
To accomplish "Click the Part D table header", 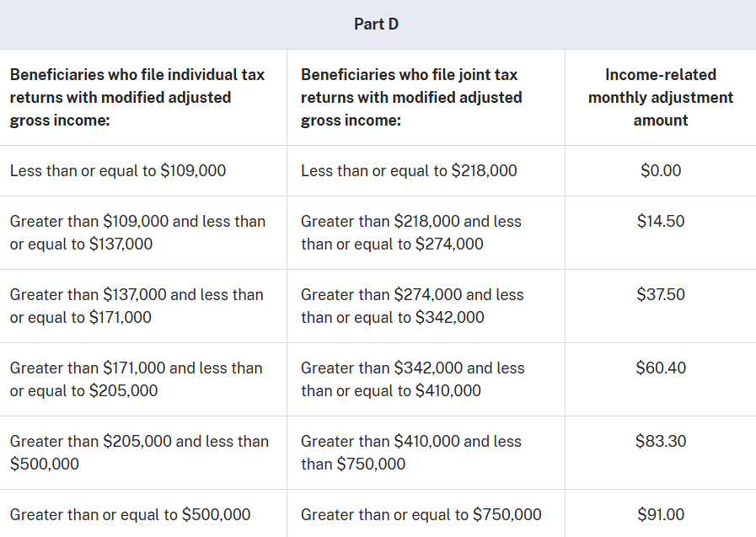I will pyautogui.click(x=377, y=24).
